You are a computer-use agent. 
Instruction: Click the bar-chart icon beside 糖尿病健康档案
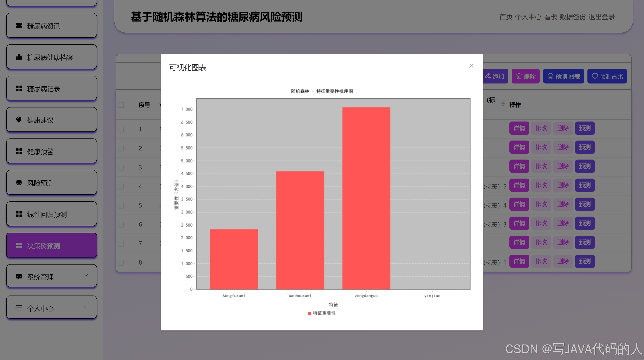coord(19,57)
